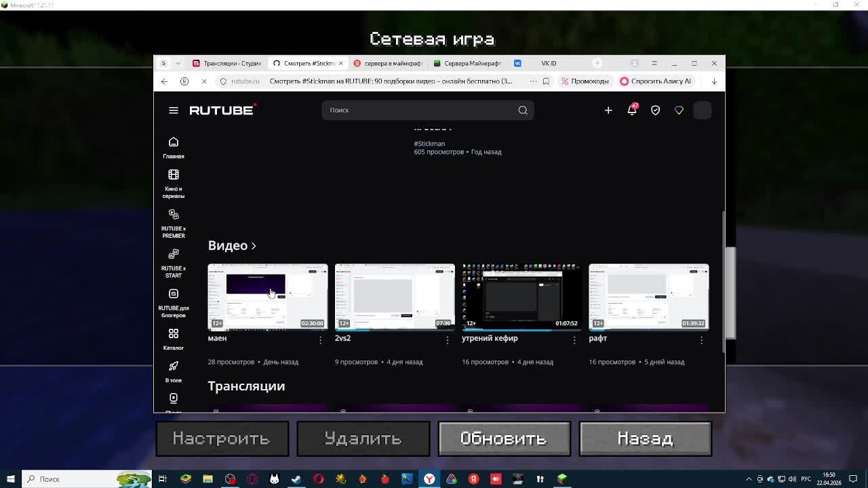The width and height of the screenshot is (868, 488).
Task: Go to Главная in the sidebar
Action: tap(174, 148)
